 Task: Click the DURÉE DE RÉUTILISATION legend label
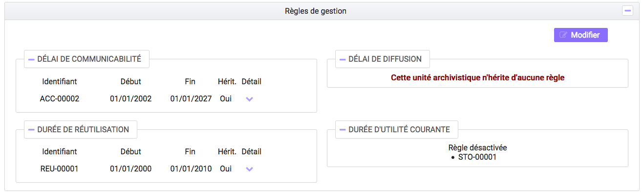[83, 130]
